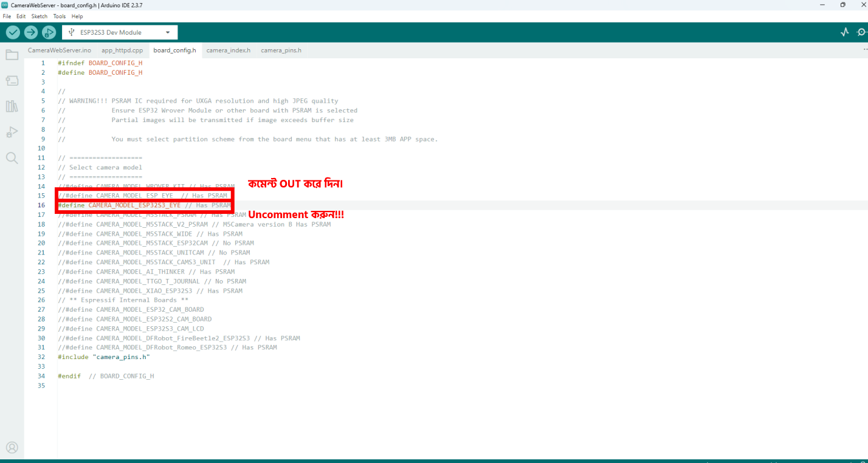The image size is (868, 463).
Task: Switch to the CameraWebServer.ino tab
Action: pos(60,50)
